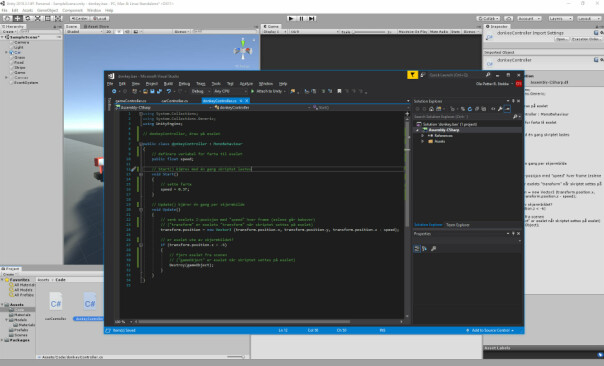Open the Unity Layers dropdown

point(560,18)
